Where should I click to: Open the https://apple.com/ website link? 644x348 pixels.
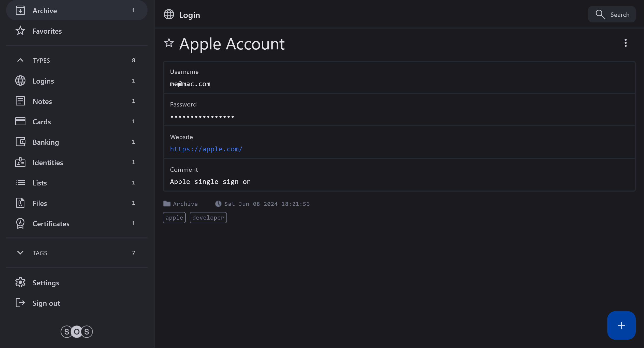click(x=206, y=149)
